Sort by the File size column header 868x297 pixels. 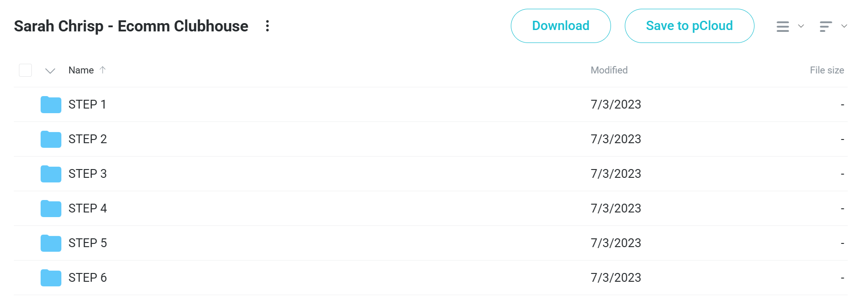pyautogui.click(x=827, y=70)
